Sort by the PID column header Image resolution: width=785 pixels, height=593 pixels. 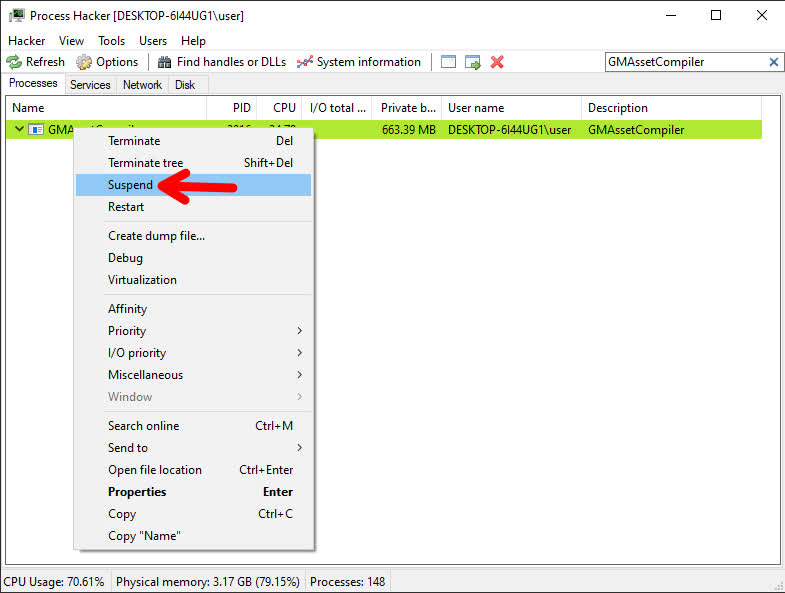point(232,108)
